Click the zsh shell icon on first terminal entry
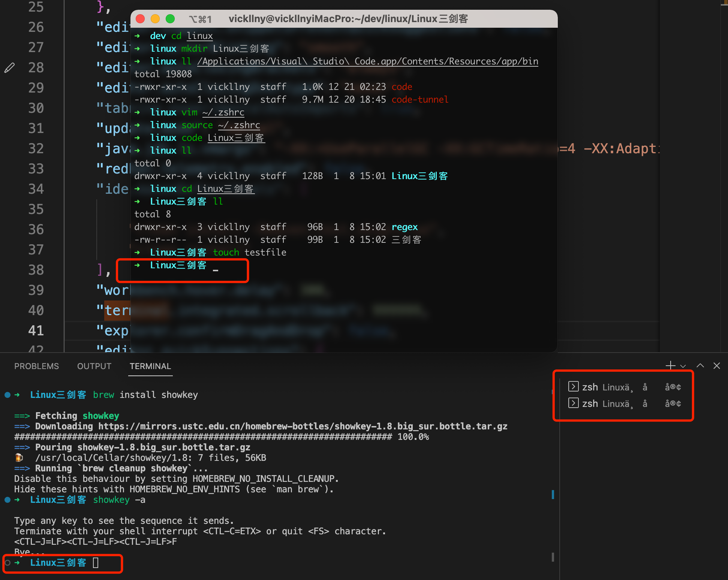Image resolution: width=728 pixels, height=580 pixels. [x=573, y=387]
